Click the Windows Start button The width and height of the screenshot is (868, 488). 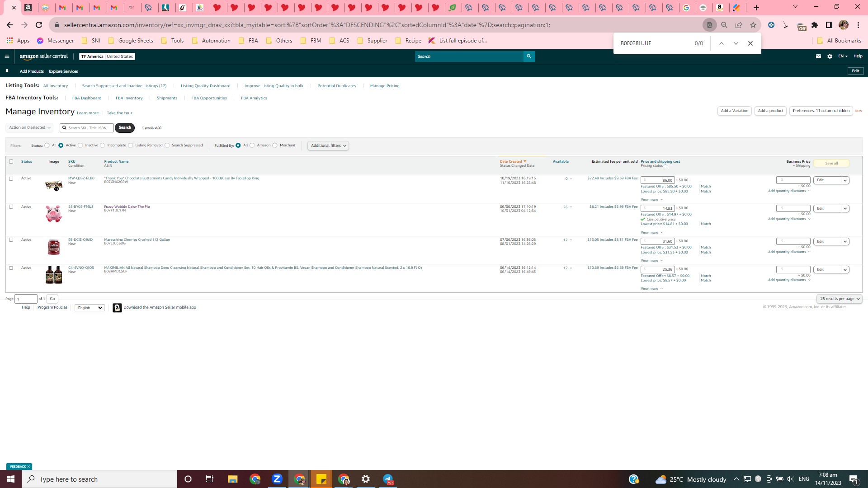(11, 479)
